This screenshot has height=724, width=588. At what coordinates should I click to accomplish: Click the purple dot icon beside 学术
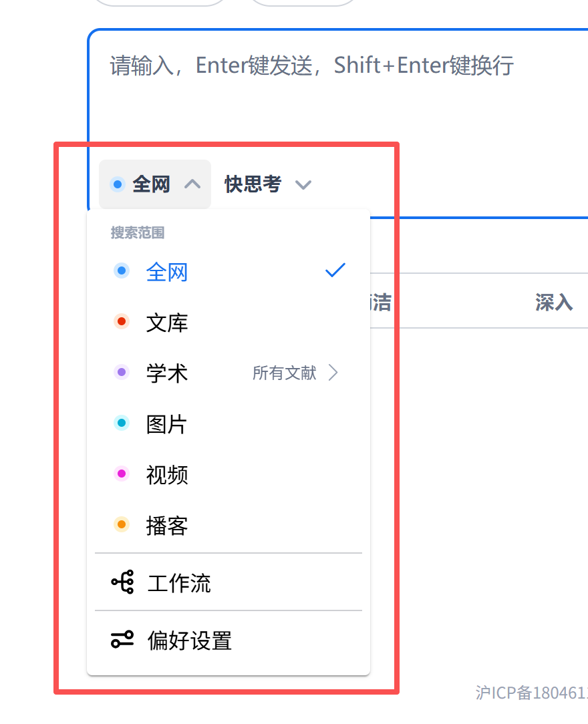point(121,371)
